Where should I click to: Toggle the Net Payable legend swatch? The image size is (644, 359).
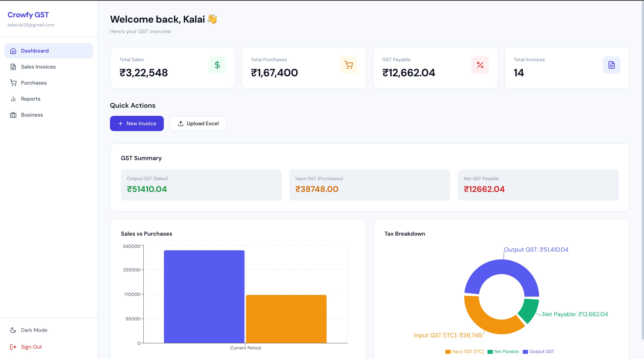pos(490,351)
